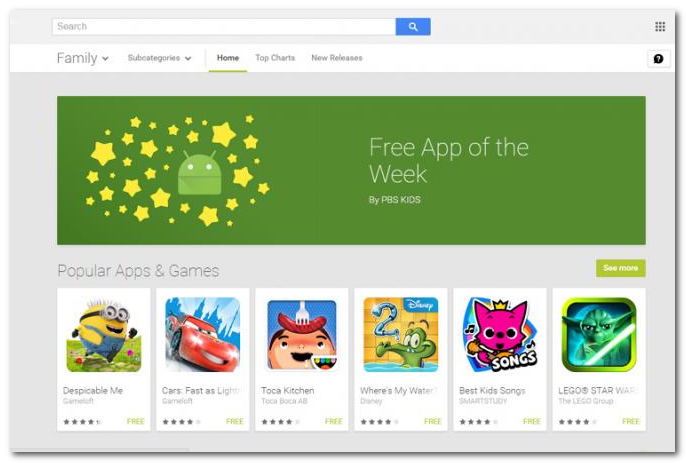Open the help question mark icon
Image resolution: width=686 pixels, height=463 pixels.
pyautogui.click(x=658, y=59)
